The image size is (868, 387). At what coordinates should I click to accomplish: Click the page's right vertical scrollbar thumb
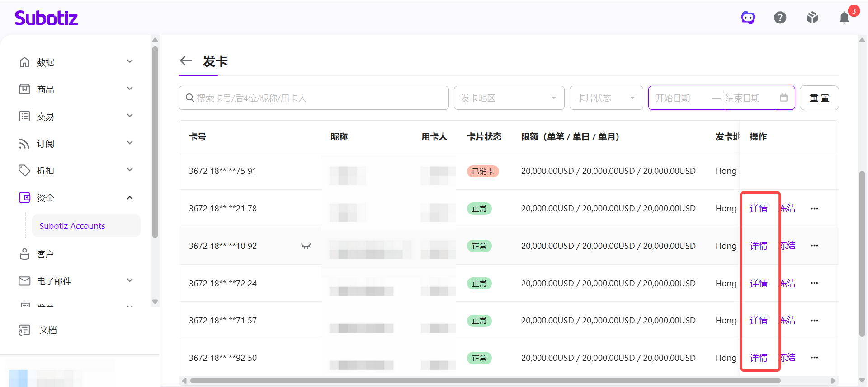pos(862,253)
